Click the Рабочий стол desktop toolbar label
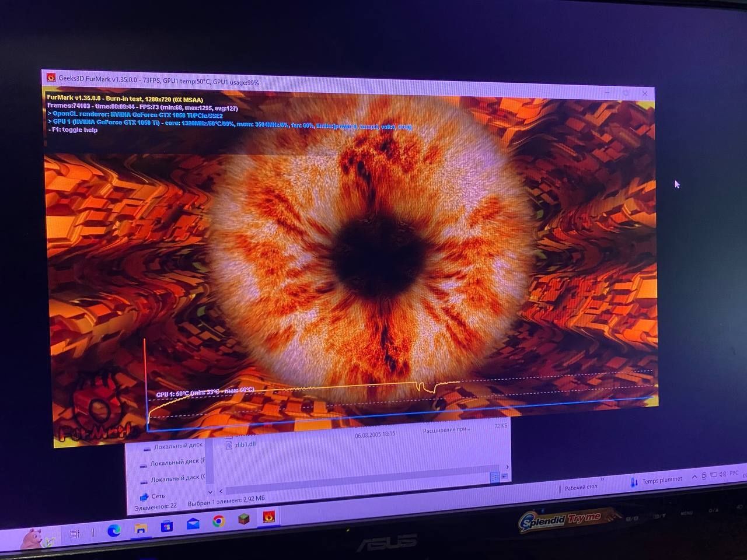The image size is (747, 560). pos(581,487)
